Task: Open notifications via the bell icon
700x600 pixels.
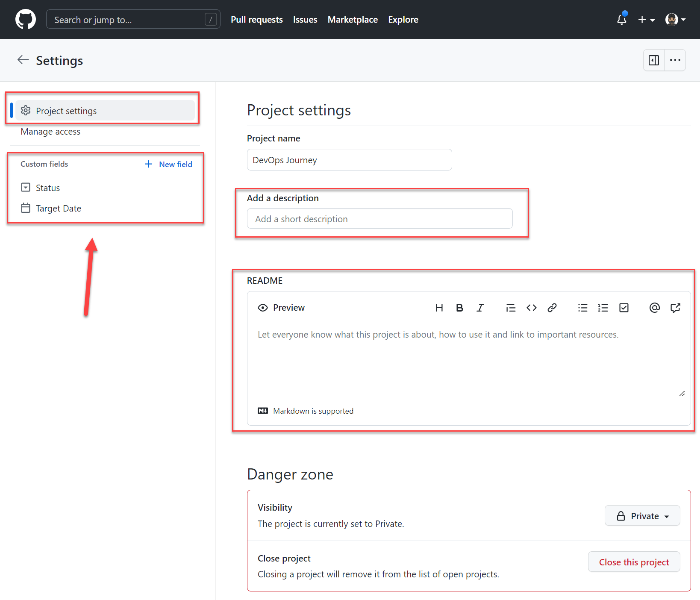Action: click(621, 19)
